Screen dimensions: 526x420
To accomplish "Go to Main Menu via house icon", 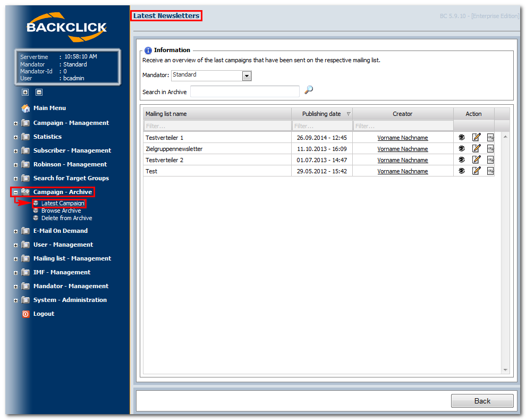I will click(x=26, y=108).
